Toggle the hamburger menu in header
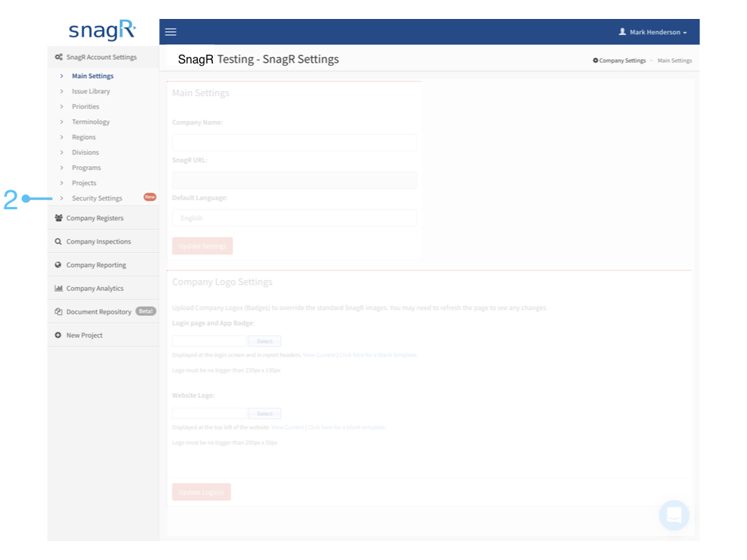 pos(171,32)
